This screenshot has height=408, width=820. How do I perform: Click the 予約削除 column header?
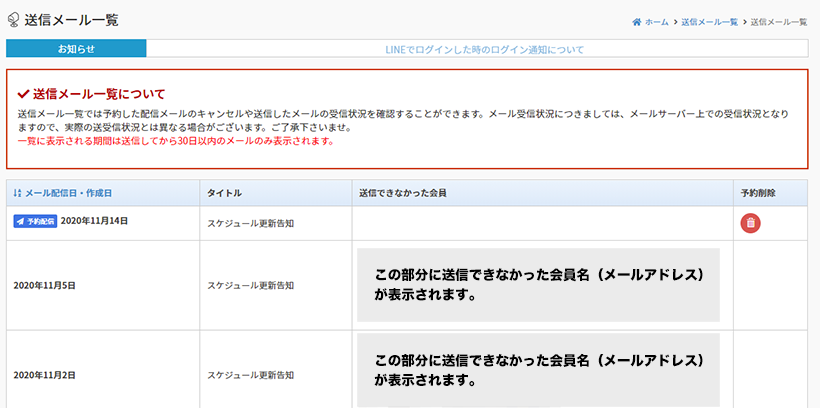tap(758, 192)
